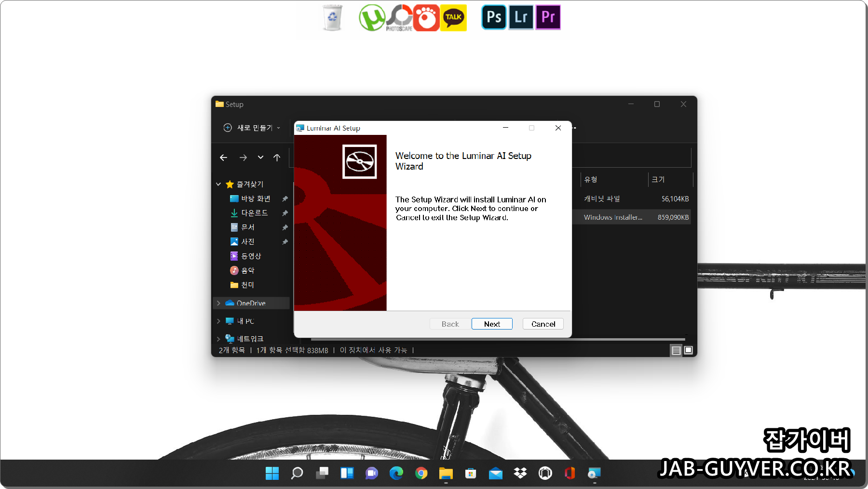Select 문서 in the navigation pane
Image resolution: width=868 pixels, height=489 pixels.
tap(247, 227)
